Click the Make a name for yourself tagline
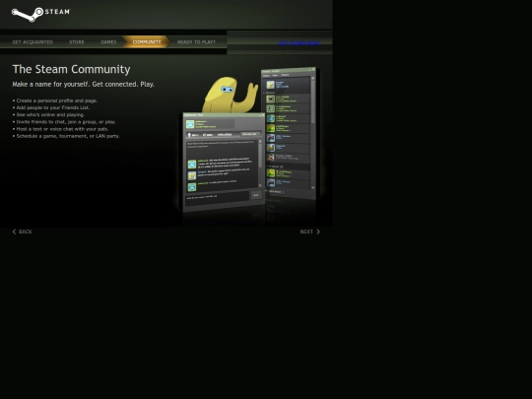 point(83,84)
